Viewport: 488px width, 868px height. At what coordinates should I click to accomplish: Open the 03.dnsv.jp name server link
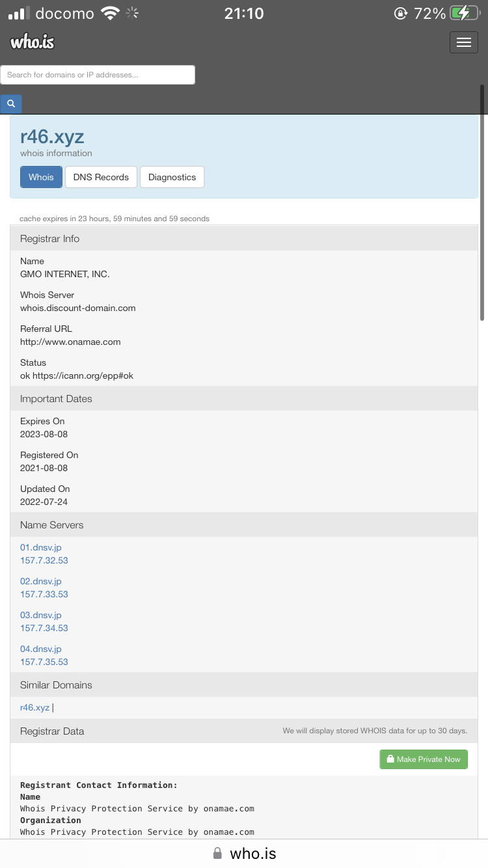click(x=41, y=615)
